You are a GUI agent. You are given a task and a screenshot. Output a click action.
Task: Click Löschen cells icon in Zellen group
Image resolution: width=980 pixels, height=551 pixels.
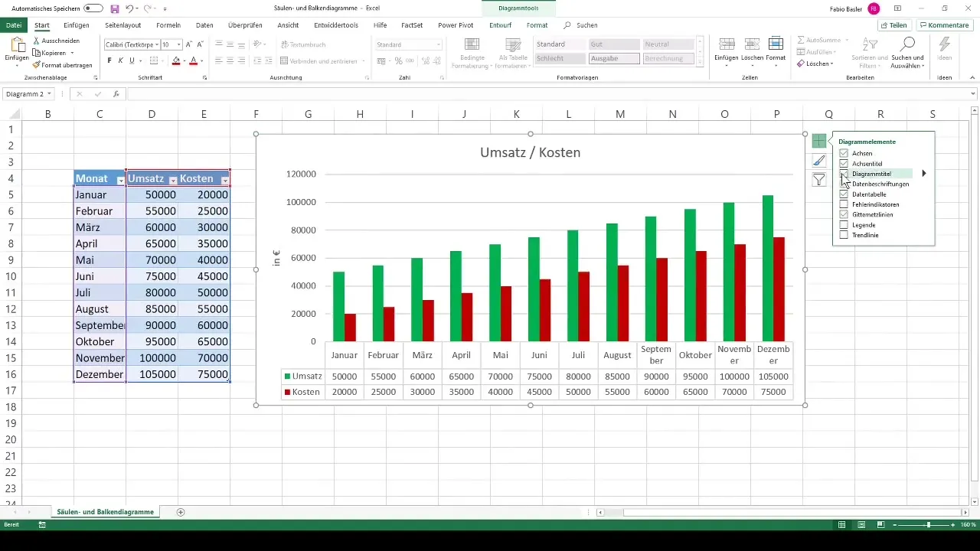pyautogui.click(x=752, y=44)
